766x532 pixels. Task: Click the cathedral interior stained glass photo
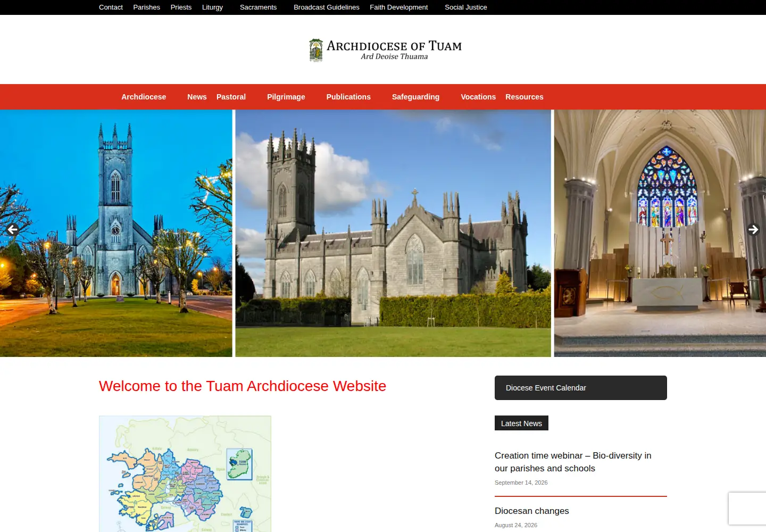(x=660, y=233)
